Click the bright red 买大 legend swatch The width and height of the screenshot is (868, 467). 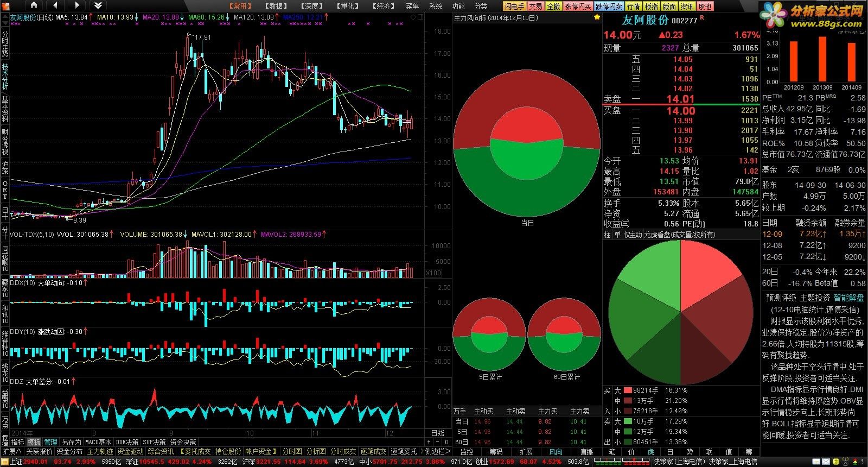[x=628, y=390]
